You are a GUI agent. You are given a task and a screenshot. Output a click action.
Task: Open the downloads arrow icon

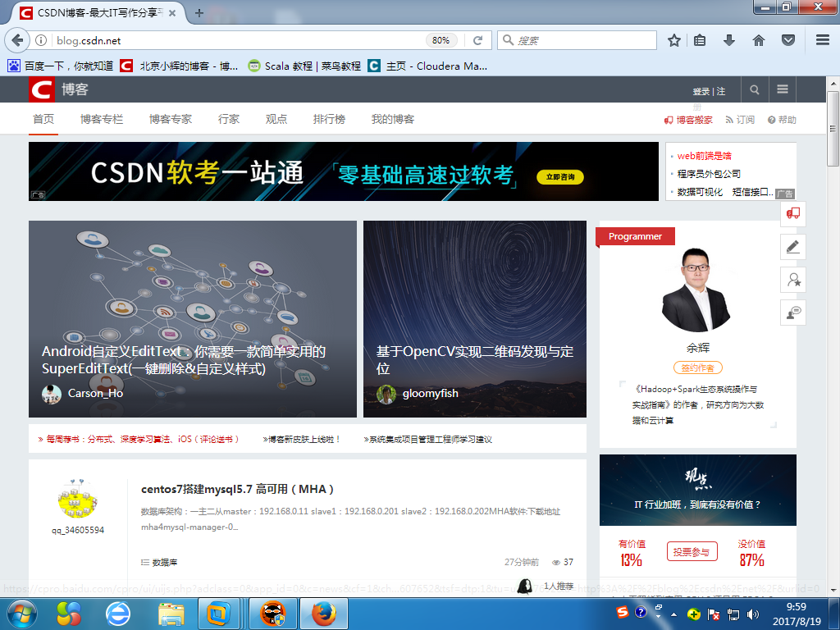tap(729, 40)
